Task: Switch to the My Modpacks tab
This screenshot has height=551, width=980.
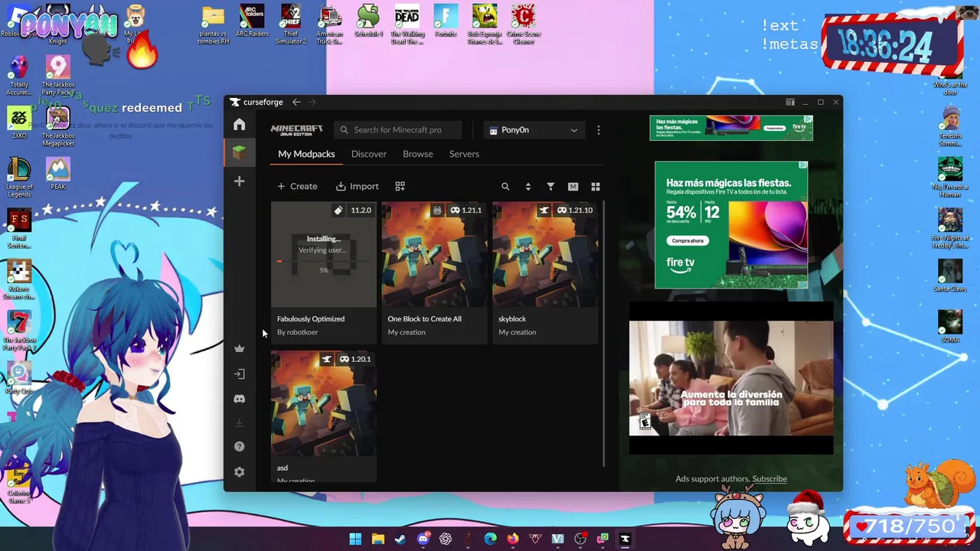Action: [x=306, y=154]
